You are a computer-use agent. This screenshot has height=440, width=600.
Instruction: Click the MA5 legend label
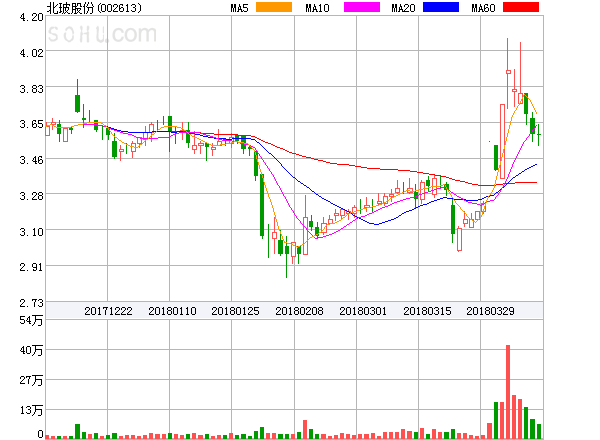coord(239,8)
